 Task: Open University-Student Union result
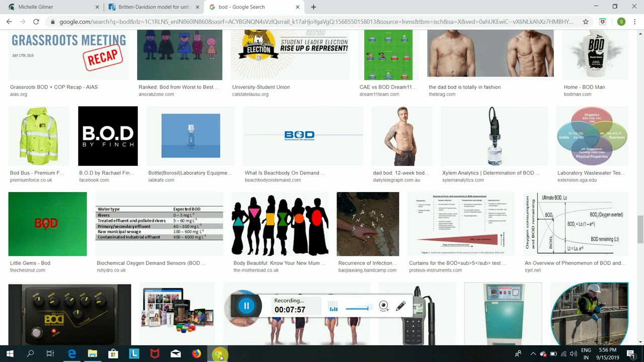[x=261, y=87]
